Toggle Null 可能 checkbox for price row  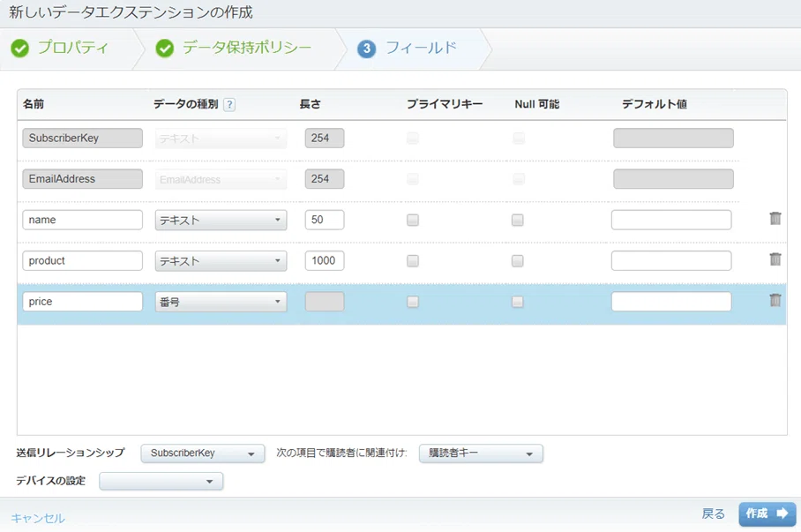click(518, 302)
